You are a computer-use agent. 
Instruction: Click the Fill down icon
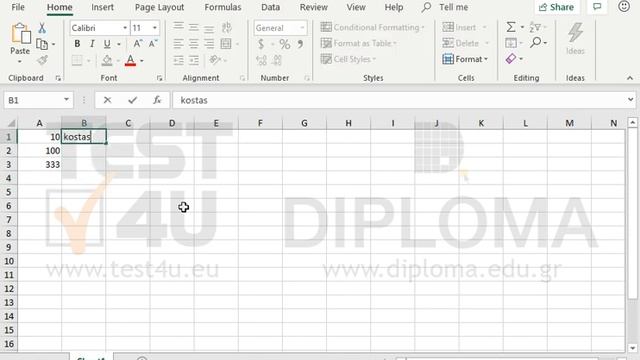[x=511, y=43]
